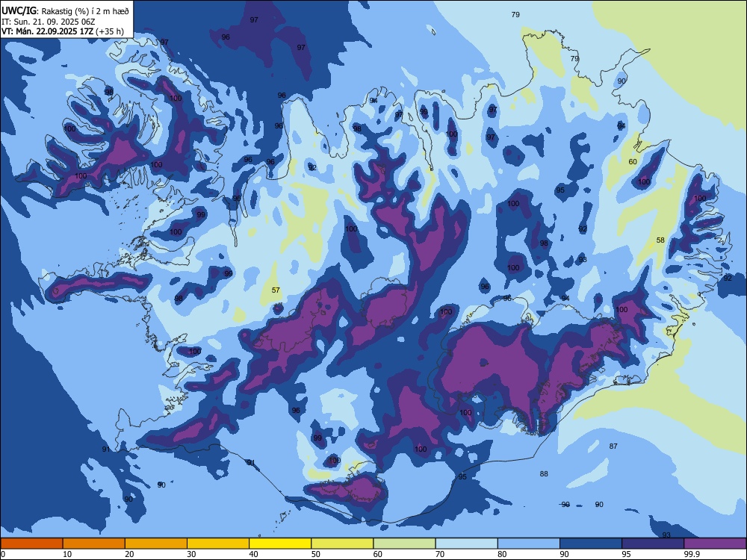Click the 10–20% orange legend swatch
Viewport: 747px width, 560px height.
tap(94, 544)
